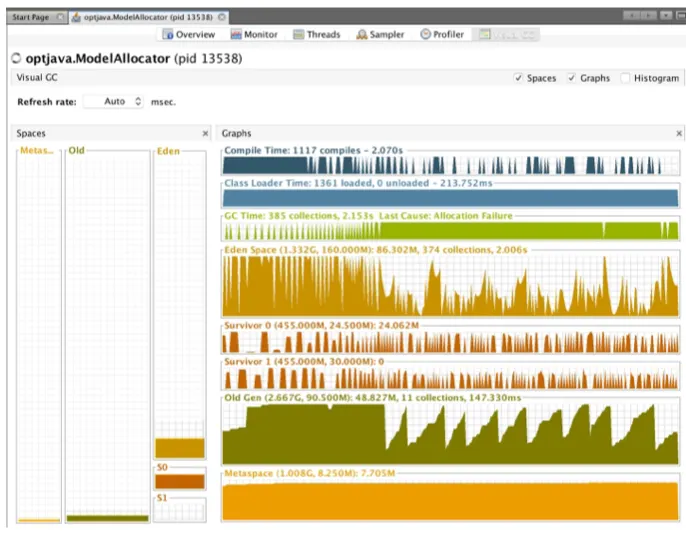Click the 'msec.' unit label
Screen dimensions: 686x535
point(163,102)
